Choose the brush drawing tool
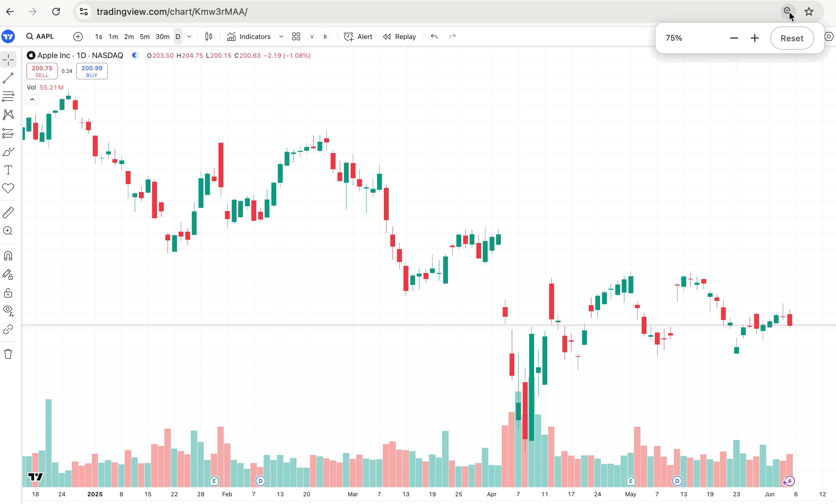Image resolution: width=836 pixels, height=504 pixels. [x=8, y=151]
